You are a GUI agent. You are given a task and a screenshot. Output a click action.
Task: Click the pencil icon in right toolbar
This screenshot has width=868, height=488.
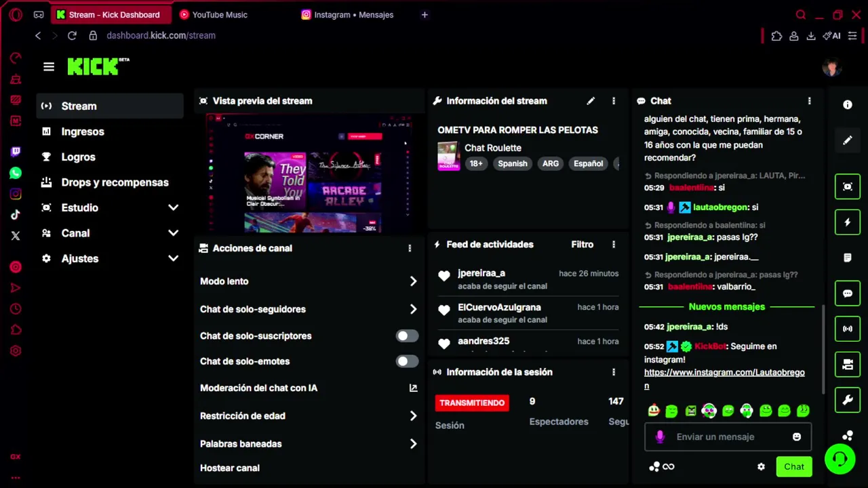pos(848,140)
